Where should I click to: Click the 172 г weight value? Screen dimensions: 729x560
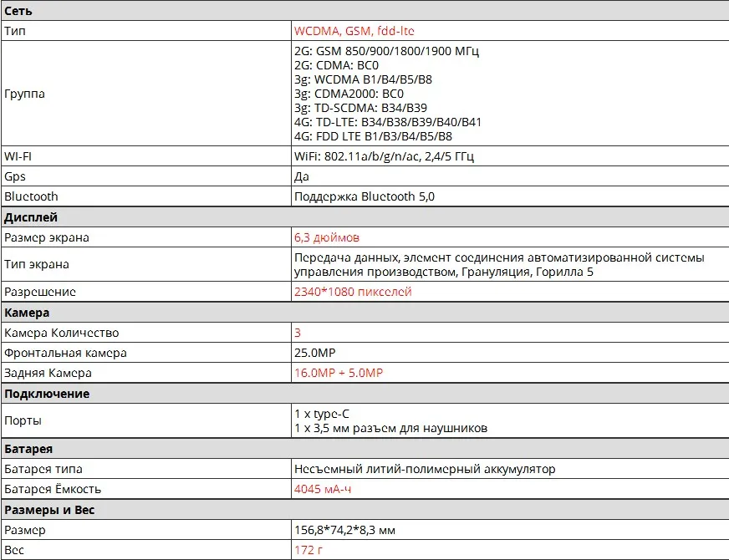point(308,550)
